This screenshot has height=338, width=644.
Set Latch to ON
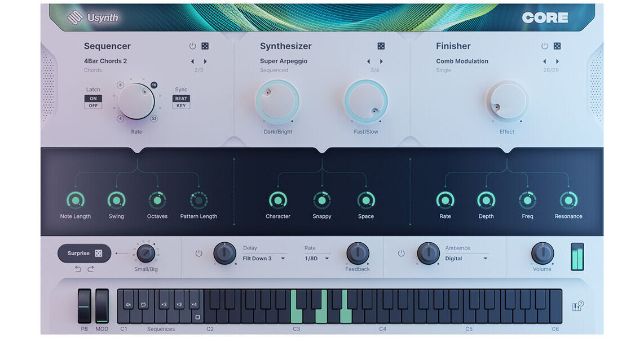click(92, 99)
